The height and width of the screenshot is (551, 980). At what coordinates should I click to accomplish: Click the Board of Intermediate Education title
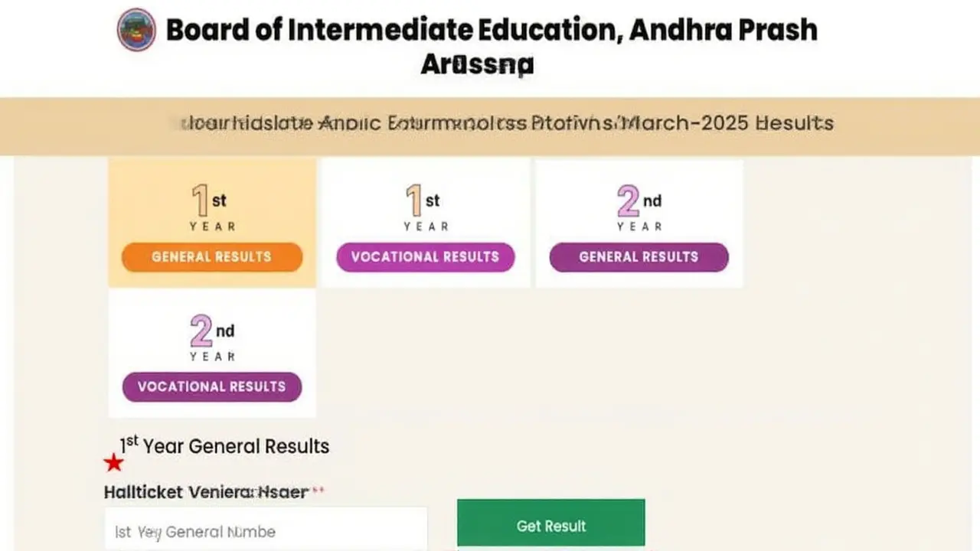click(491, 31)
